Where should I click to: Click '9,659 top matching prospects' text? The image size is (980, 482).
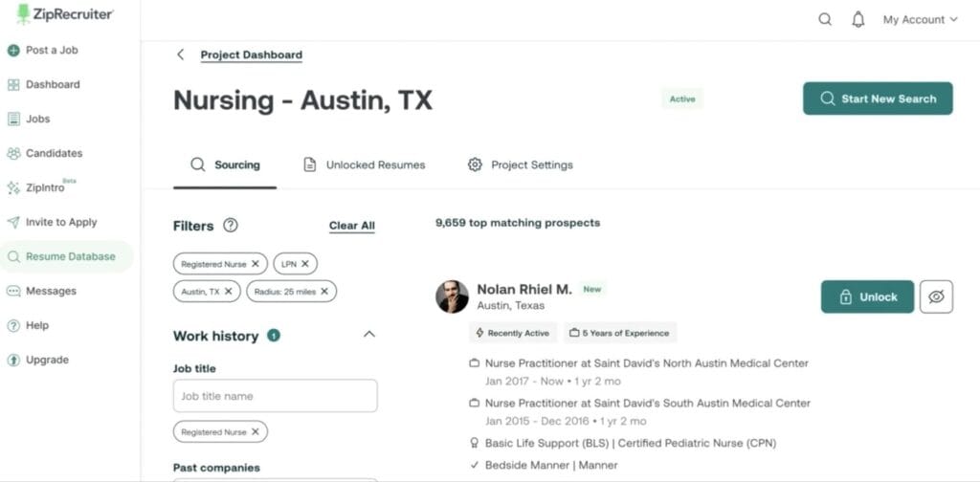click(x=518, y=223)
